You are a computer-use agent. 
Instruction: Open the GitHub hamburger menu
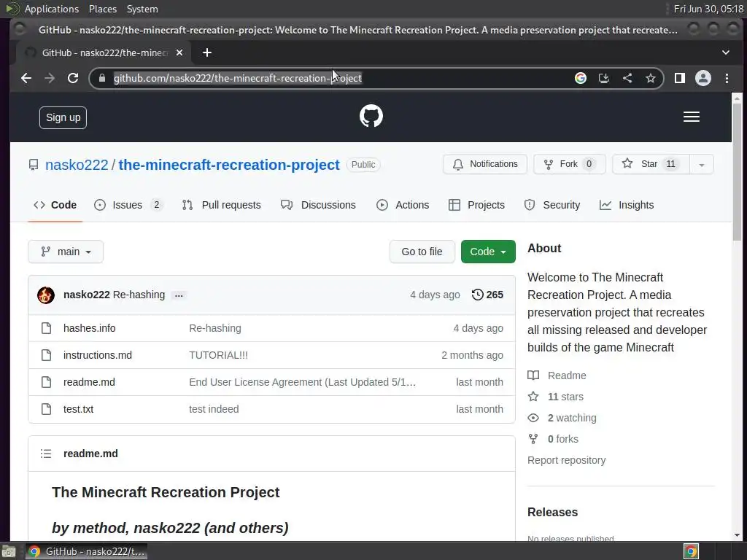[x=692, y=117]
